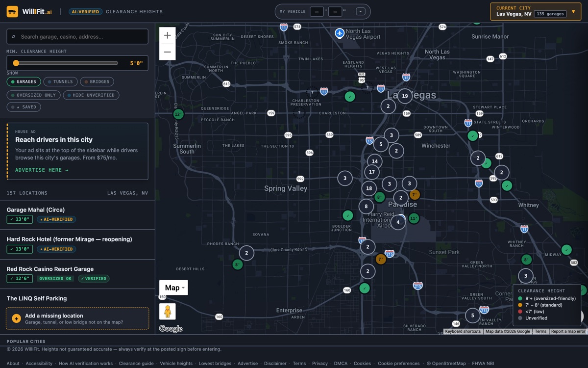Click the AI-VERIFIED badge in the header
Viewport: 588px width, 368px height.
[x=86, y=12]
